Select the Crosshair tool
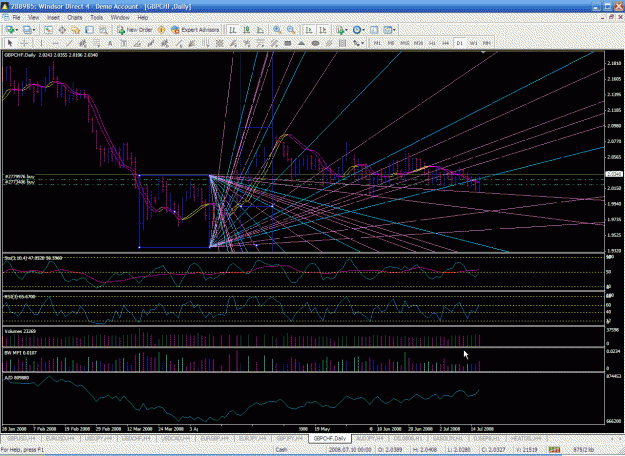This screenshot has width=625, height=456. coord(24,43)
